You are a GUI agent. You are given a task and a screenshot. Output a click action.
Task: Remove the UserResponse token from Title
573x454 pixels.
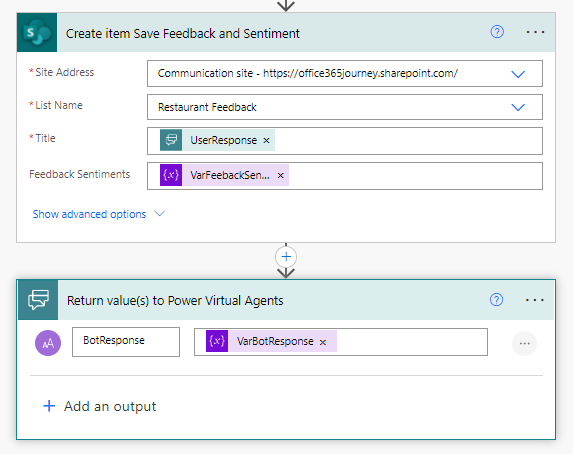[x=266, y=140]
